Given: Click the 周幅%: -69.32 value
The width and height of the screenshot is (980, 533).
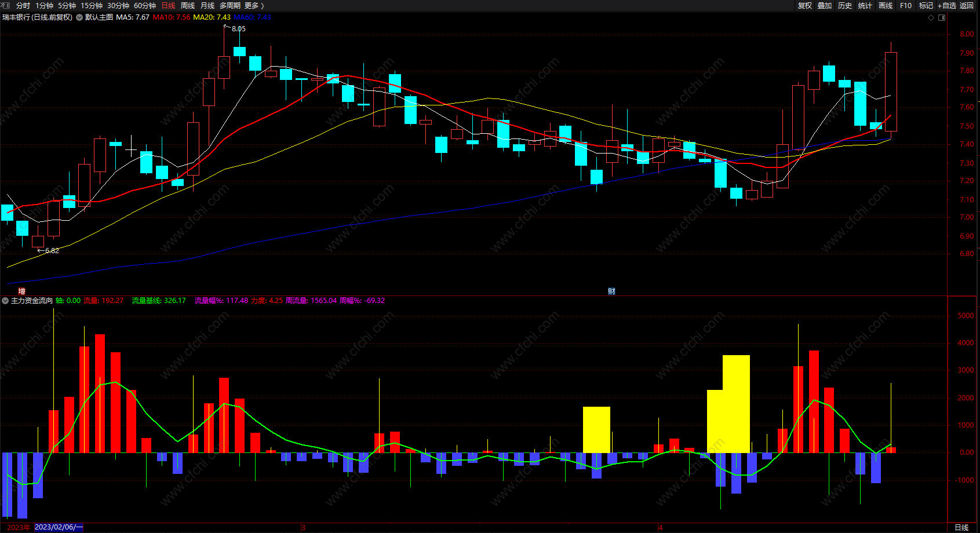Looking at the screenshot, I should tap(362, 301).
